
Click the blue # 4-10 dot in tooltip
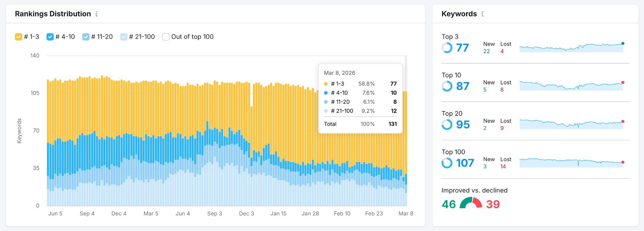[326, 93]
